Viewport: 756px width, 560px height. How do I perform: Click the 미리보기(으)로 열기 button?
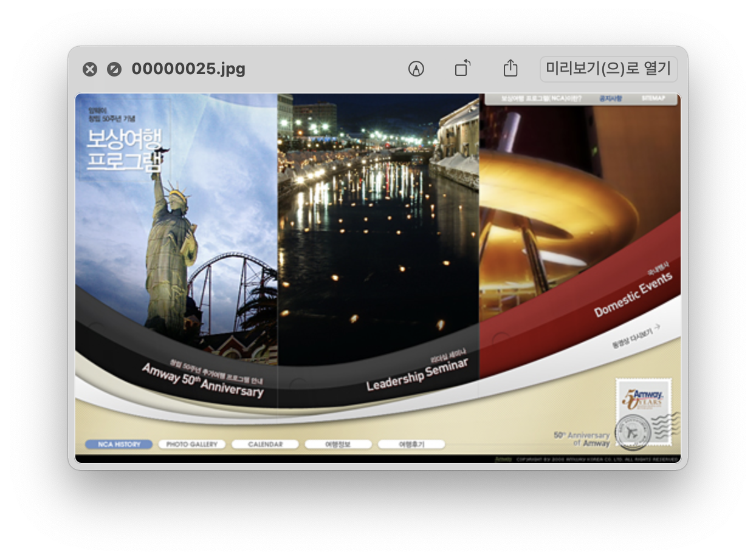coord(608,69)
